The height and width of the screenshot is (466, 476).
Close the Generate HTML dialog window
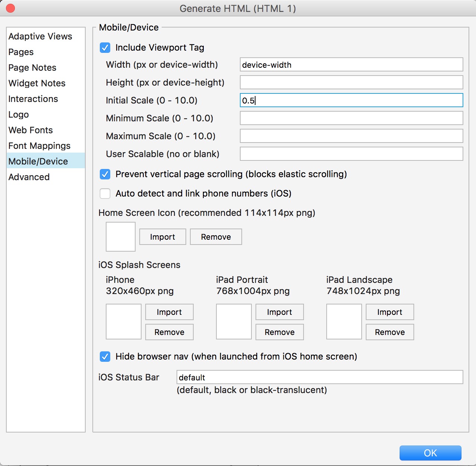coord(10,8)
